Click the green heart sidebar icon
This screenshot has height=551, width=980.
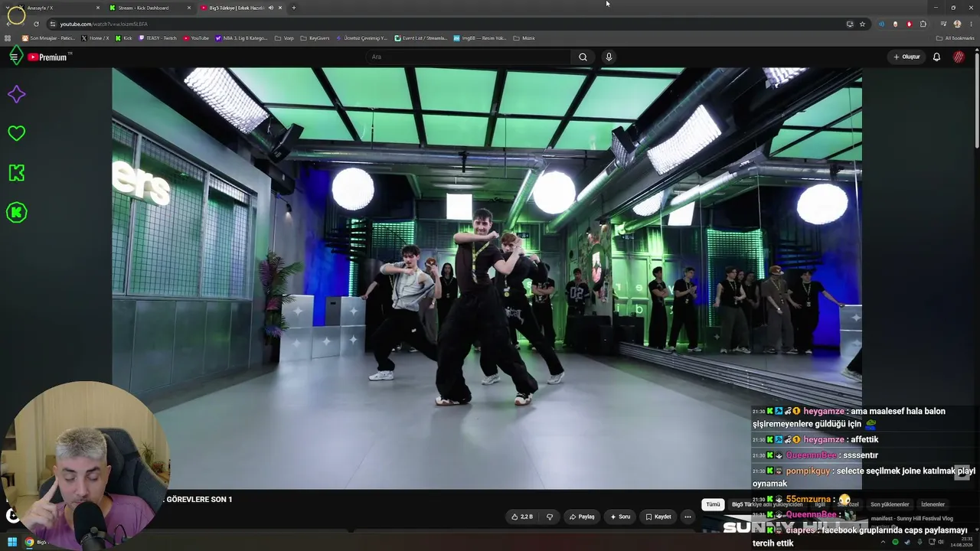(16, 133)
